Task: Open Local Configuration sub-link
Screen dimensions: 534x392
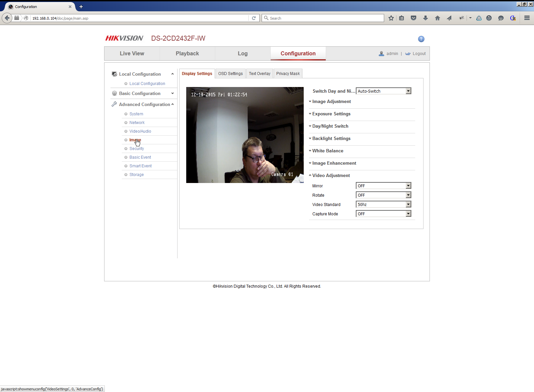Action: click(x=147, y=84)
